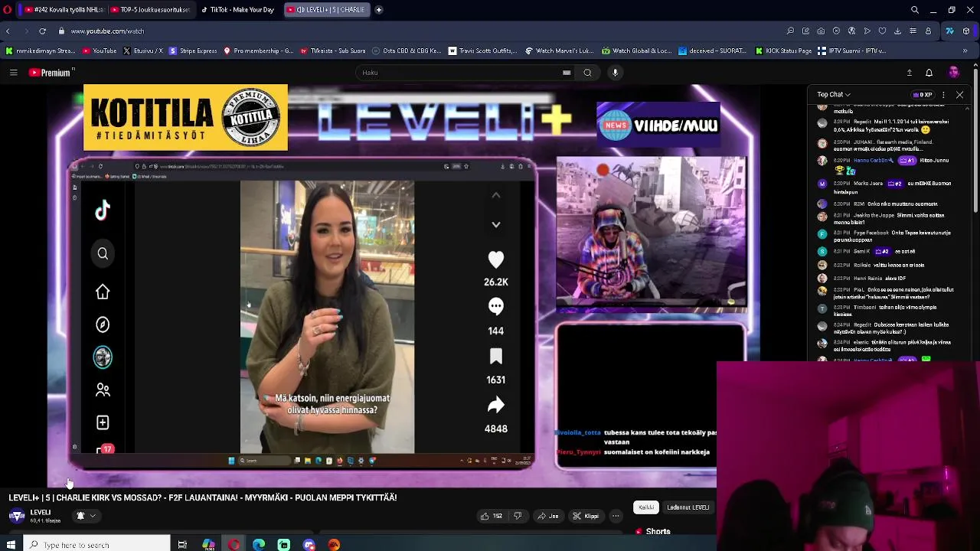Screen dimensions: 980x551
Task: Select the Lädannut LEVELI filter chip
Action: click(x=688, y=507)
